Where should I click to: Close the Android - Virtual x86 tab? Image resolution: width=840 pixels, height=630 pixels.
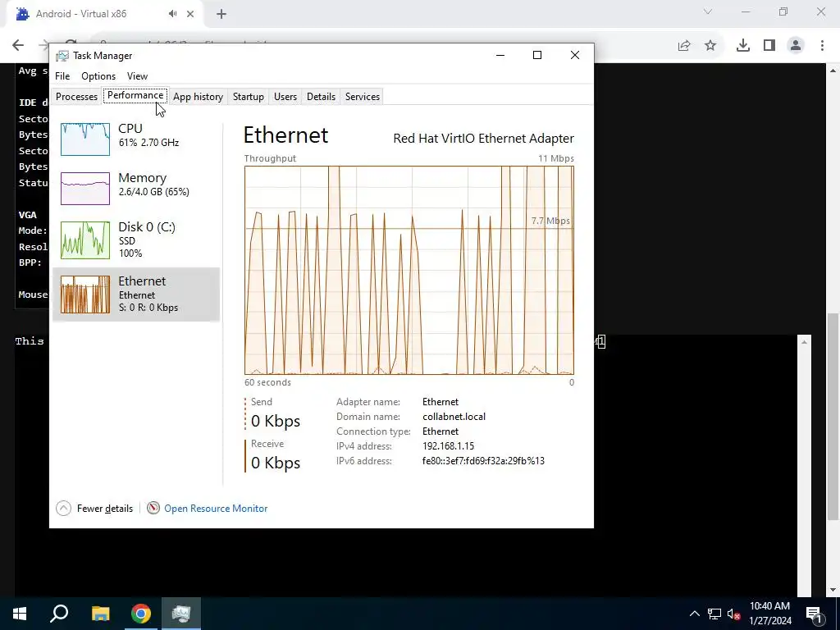pos(190,14)
